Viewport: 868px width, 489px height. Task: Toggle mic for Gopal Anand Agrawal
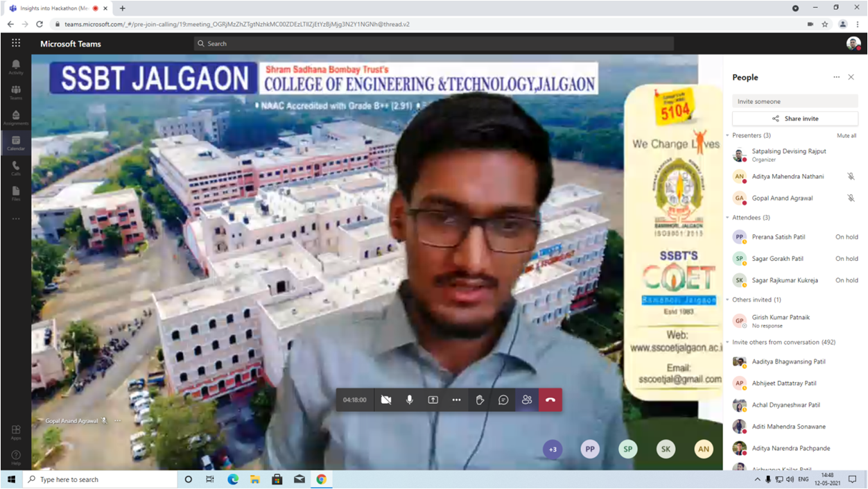coord(851,198)
